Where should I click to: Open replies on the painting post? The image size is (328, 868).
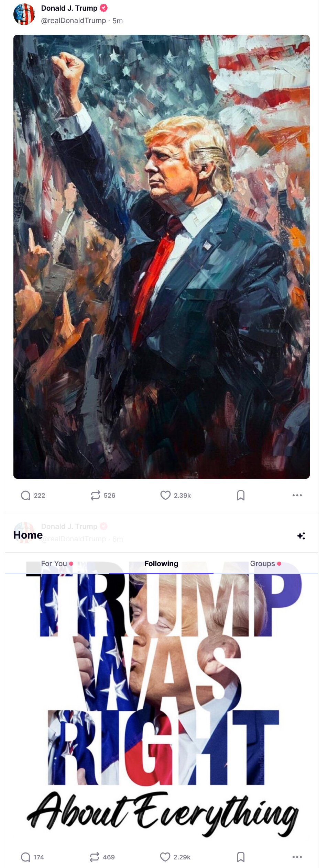[33, 495]
